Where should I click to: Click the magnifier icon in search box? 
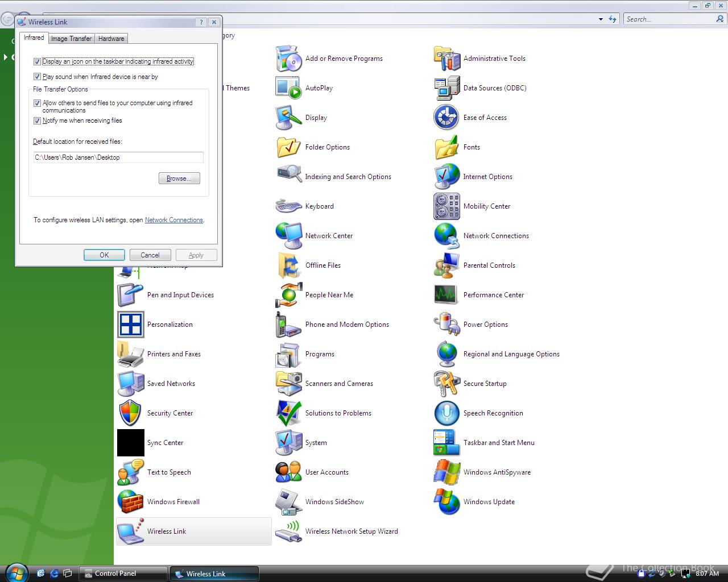(x=720, y=19)
